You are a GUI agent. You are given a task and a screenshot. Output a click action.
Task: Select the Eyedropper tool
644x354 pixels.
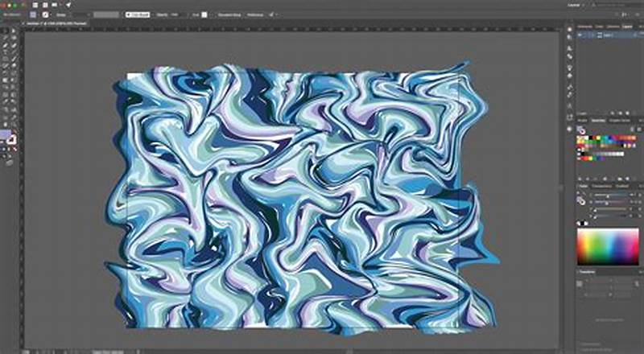click(5, 102)
